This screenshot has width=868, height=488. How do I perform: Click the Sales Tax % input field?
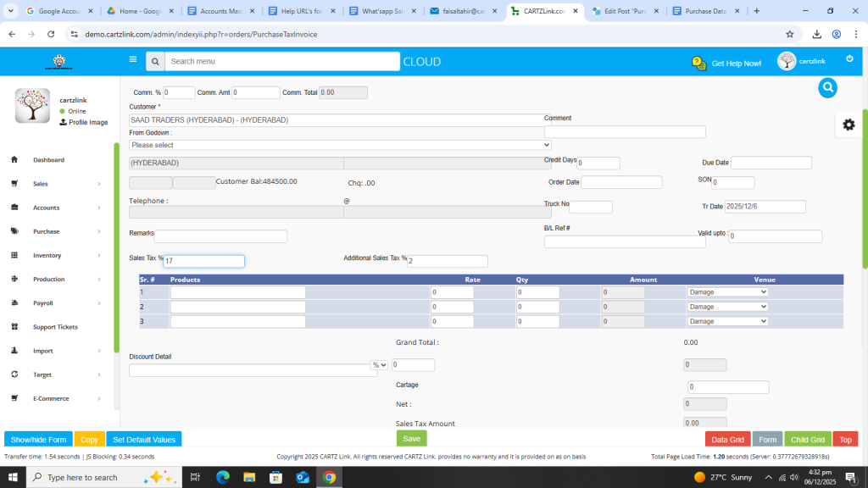203,262
